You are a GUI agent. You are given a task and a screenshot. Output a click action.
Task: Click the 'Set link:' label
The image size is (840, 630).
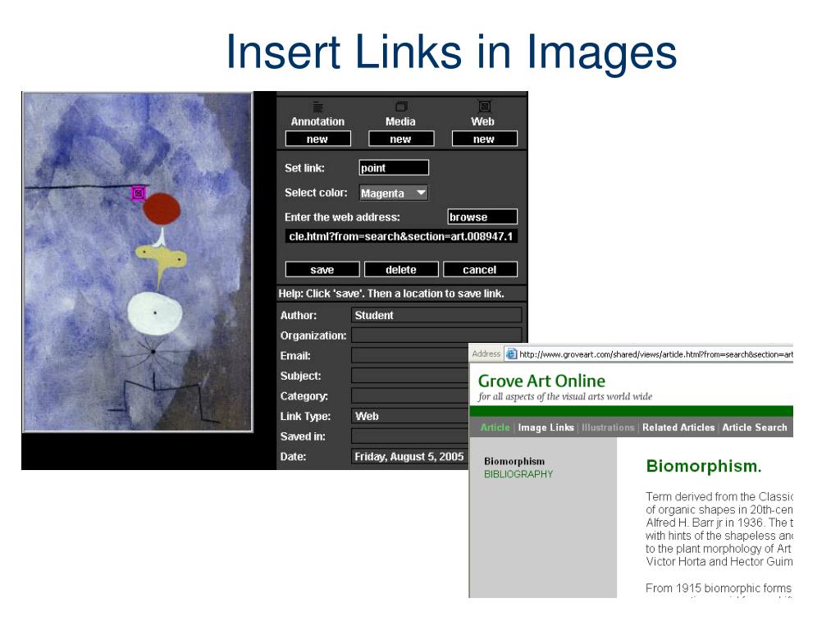[304, 167]
